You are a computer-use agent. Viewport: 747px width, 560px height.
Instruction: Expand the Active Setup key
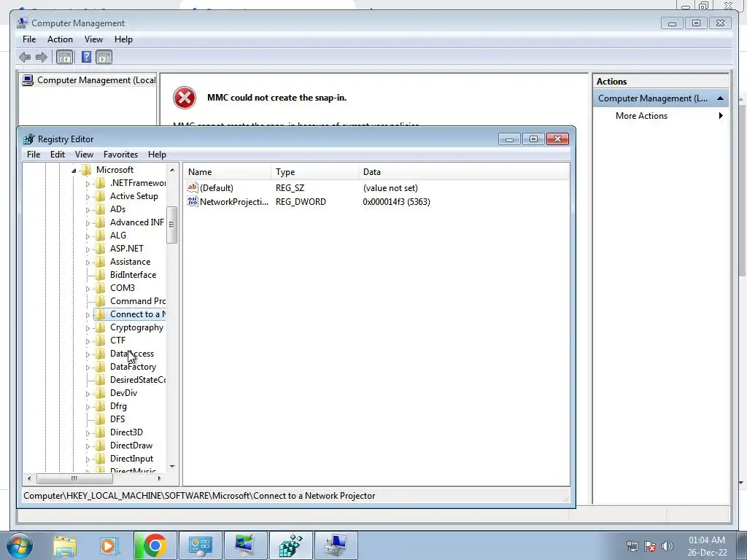point(88,197)
